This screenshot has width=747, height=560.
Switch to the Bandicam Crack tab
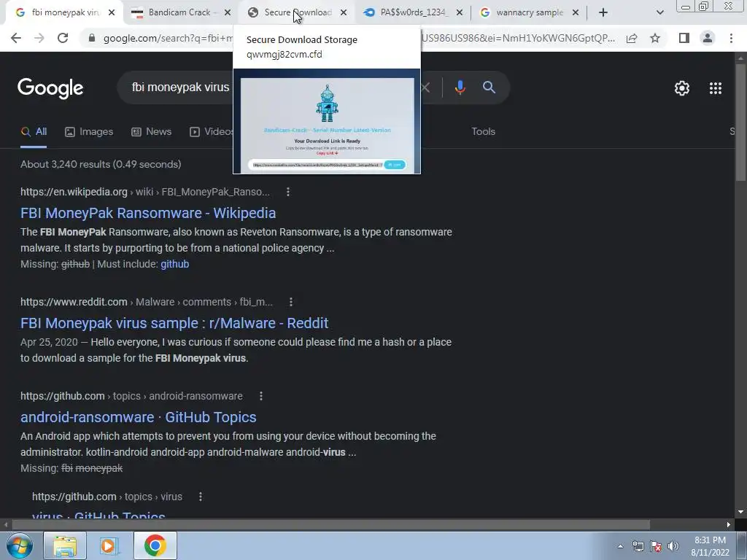click(x=180, y=12)
